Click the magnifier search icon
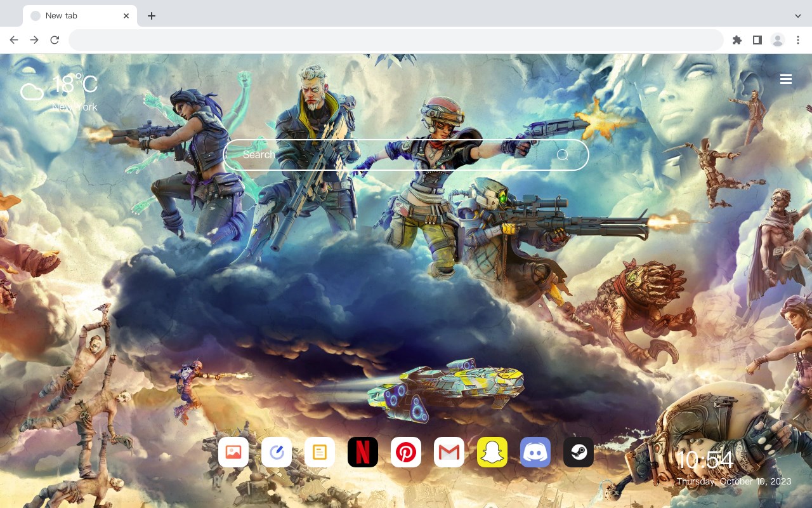812x508 pixels. (562, 155)
